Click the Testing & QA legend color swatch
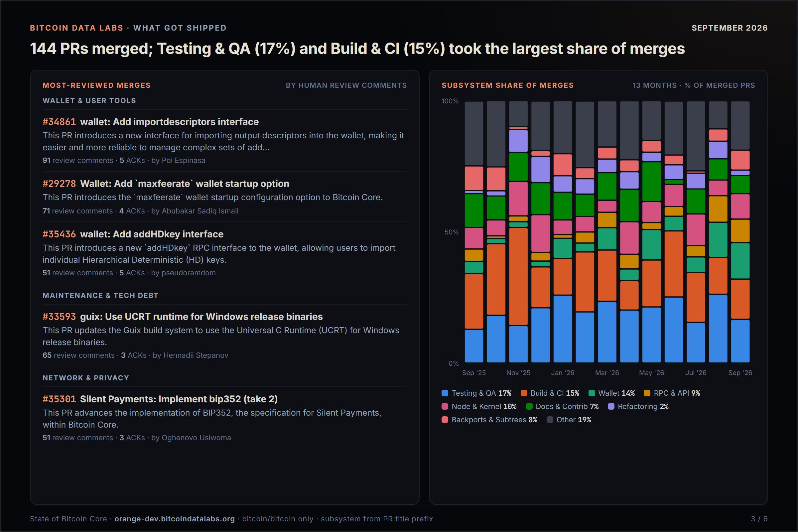 coord(445,393)
